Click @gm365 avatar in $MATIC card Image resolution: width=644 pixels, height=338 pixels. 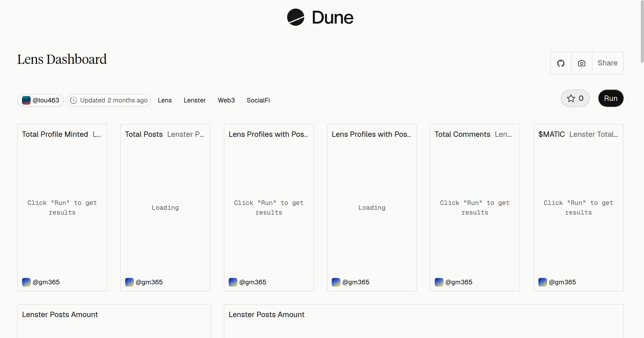pos(542,282)
